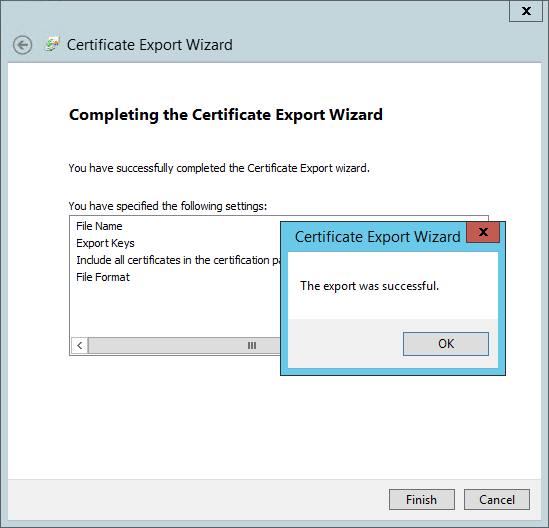The image size is (549, 528).
Task: Click the settings list left scroll arrow
Action: pyautogui.click(x=80, y=346)
